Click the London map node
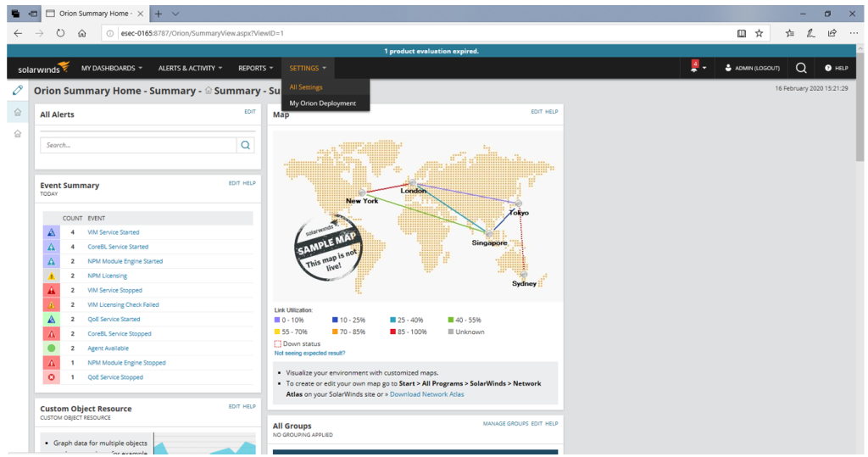 click(x=413, y=183)
